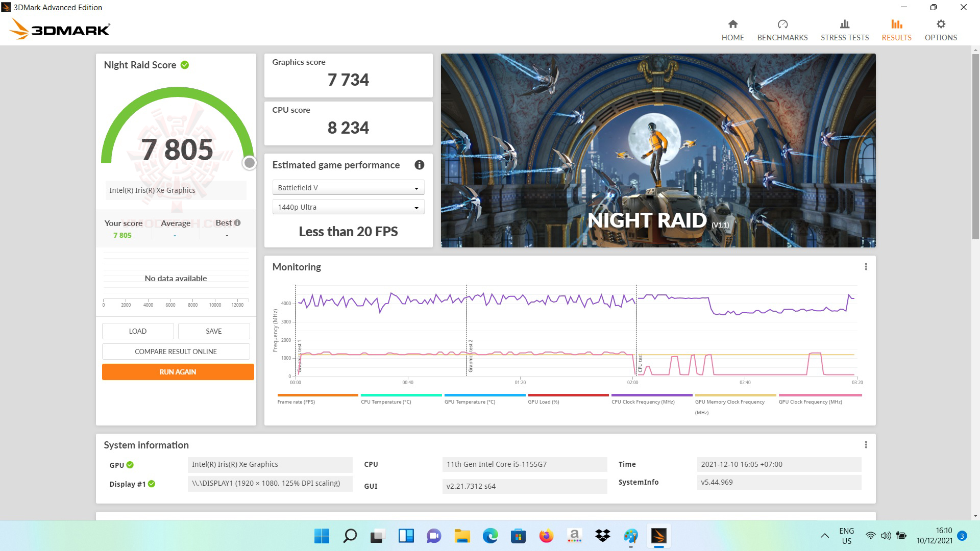
Task: Click the GPU validation check mark
Action: point(130,465)
